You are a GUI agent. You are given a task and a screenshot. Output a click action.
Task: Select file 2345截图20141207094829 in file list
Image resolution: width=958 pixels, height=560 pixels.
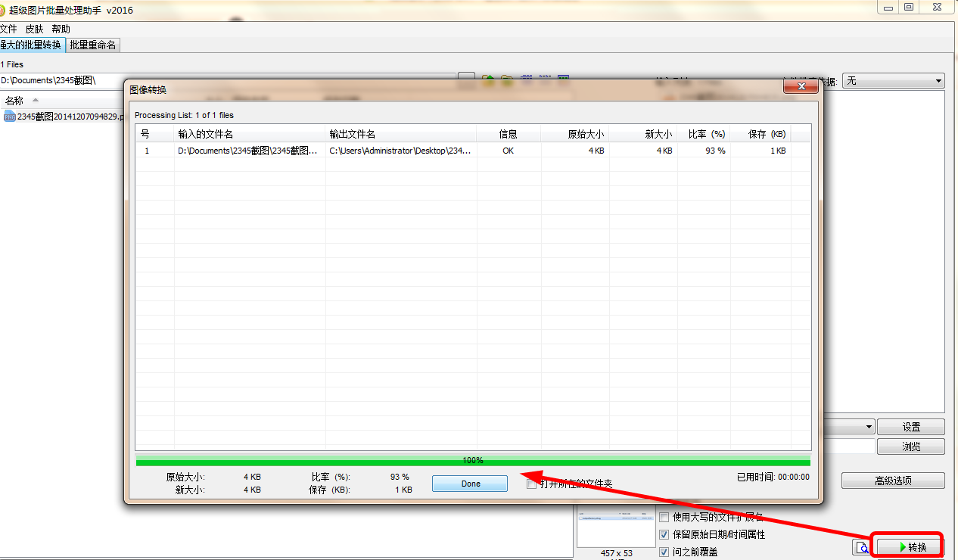70,117
